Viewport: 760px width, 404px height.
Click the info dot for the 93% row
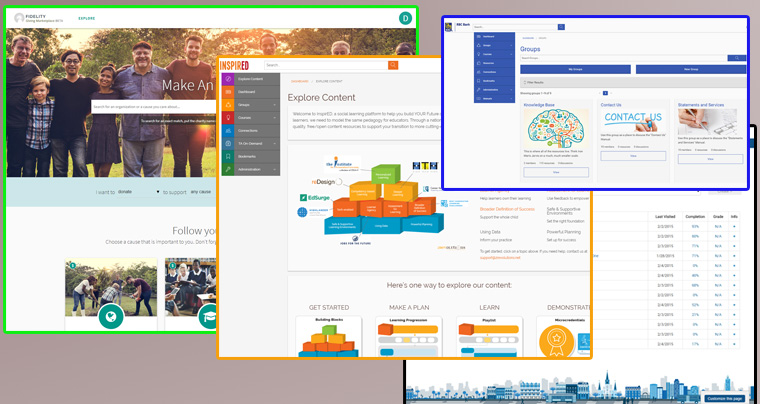pyautogui.click(x=734, y=226)
